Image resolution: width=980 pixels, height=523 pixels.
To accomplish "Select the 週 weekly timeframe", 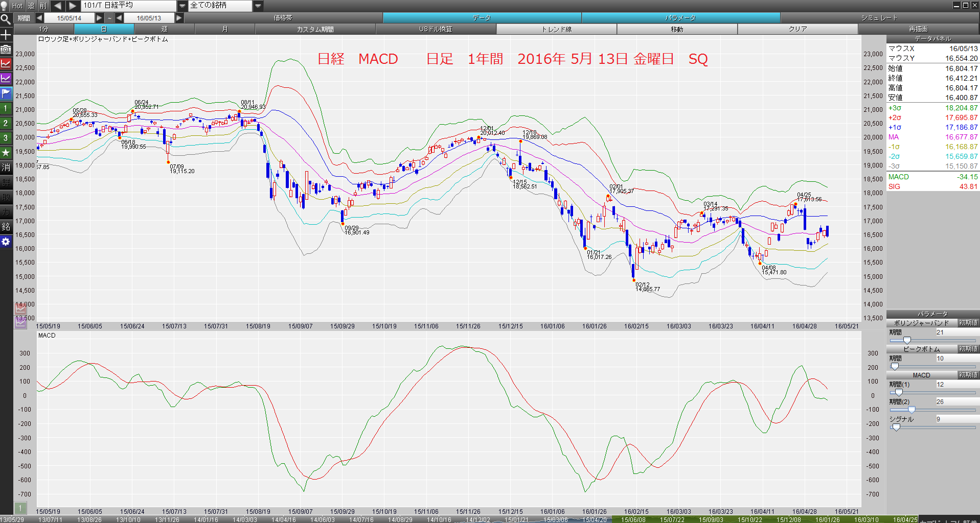I will [164, 29].
